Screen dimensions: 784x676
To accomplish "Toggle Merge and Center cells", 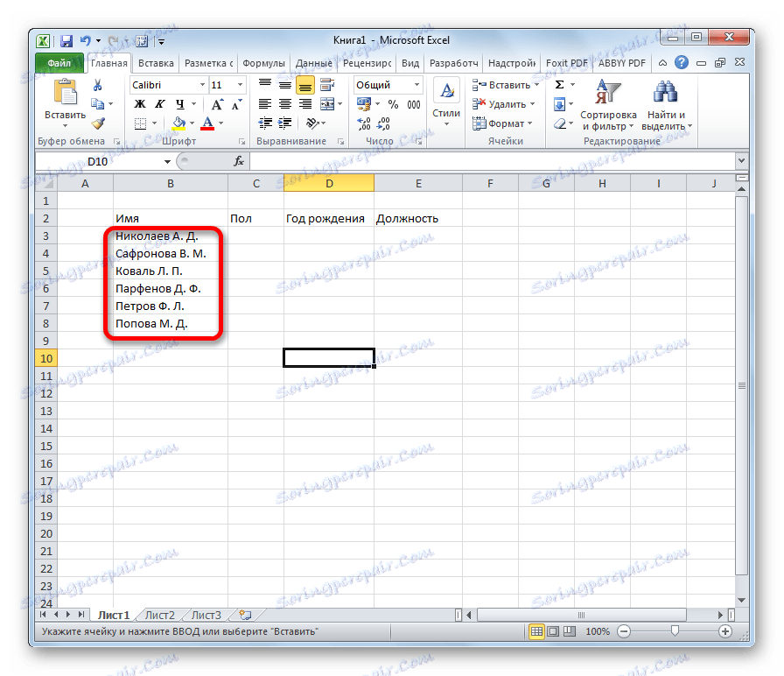I will (327, 104).
